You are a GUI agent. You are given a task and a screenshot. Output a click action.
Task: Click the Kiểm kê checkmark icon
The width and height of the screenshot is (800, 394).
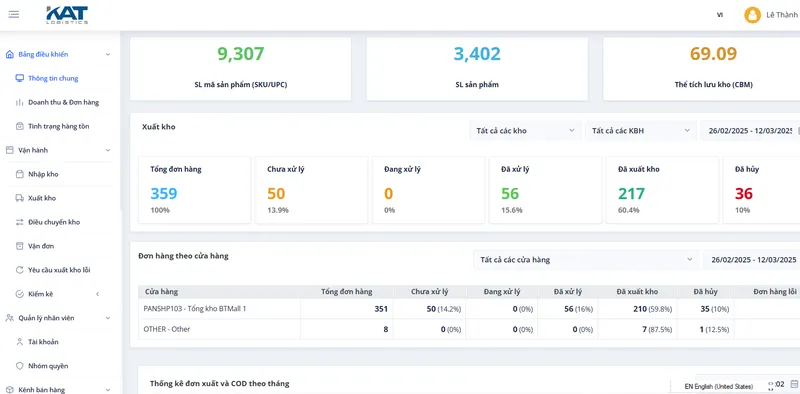(19, 294)
